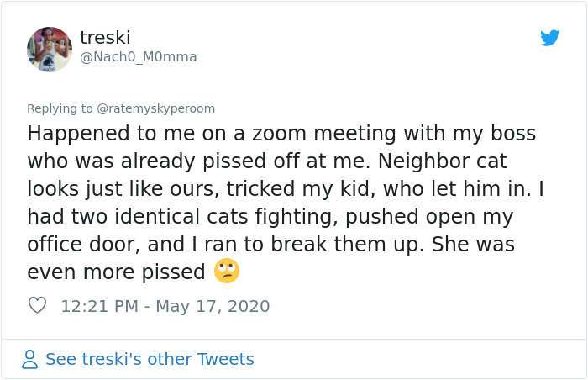Viewport: 588px width, 380px height.
Task: Click the Twitter bird logo
Action: point(549,38)
